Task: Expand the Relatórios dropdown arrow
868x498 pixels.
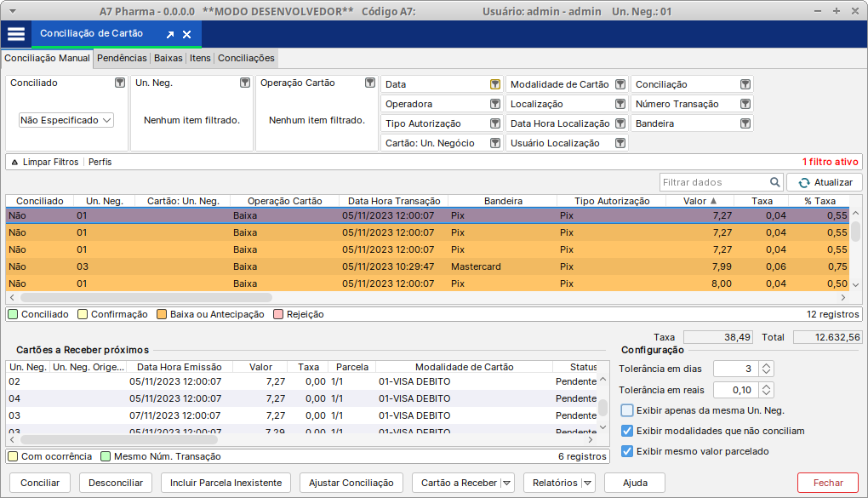Action: tap(587, 483)
